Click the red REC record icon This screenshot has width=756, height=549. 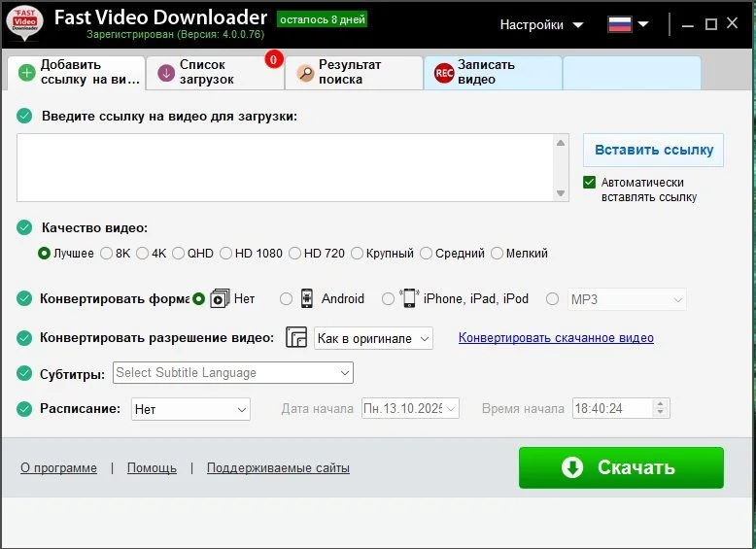(444, 73)
